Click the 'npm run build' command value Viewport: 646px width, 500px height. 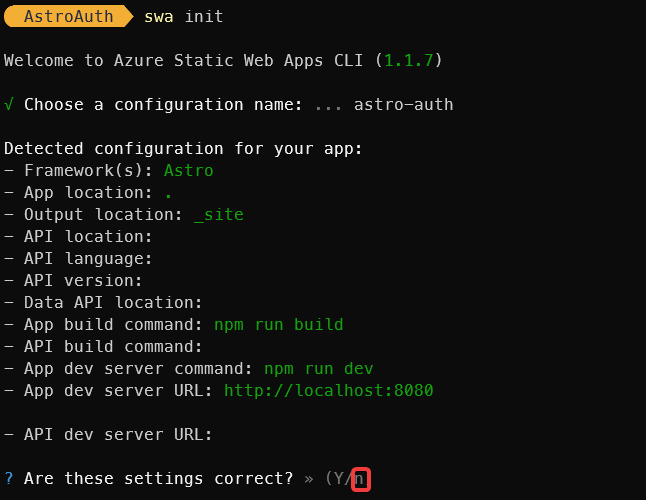click(x=279, y=325)
